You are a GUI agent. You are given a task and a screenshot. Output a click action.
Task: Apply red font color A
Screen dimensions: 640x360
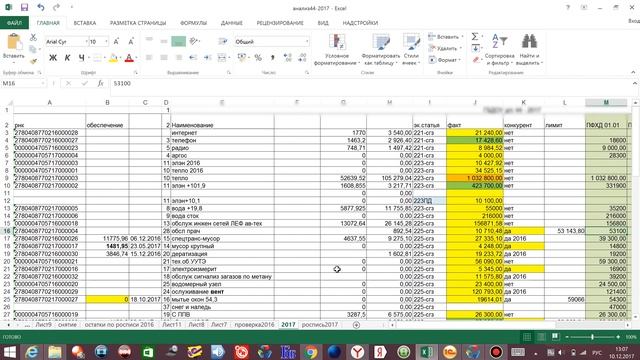(129, 58)
